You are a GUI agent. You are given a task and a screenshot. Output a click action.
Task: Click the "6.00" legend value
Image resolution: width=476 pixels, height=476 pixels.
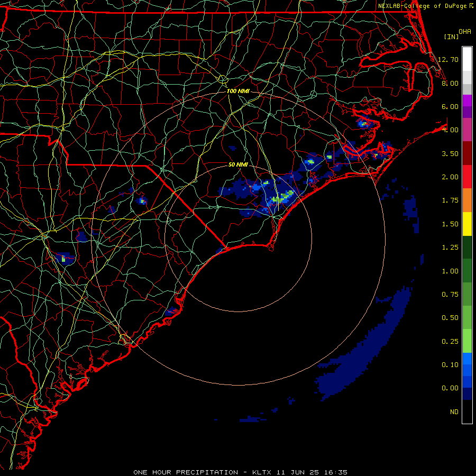pos(450,106)
